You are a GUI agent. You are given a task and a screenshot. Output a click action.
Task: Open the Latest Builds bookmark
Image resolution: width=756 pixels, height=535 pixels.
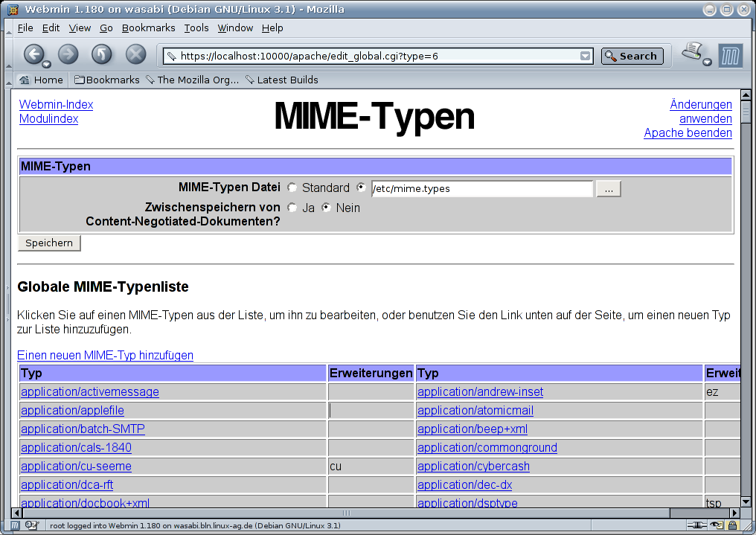coord(282,80)
